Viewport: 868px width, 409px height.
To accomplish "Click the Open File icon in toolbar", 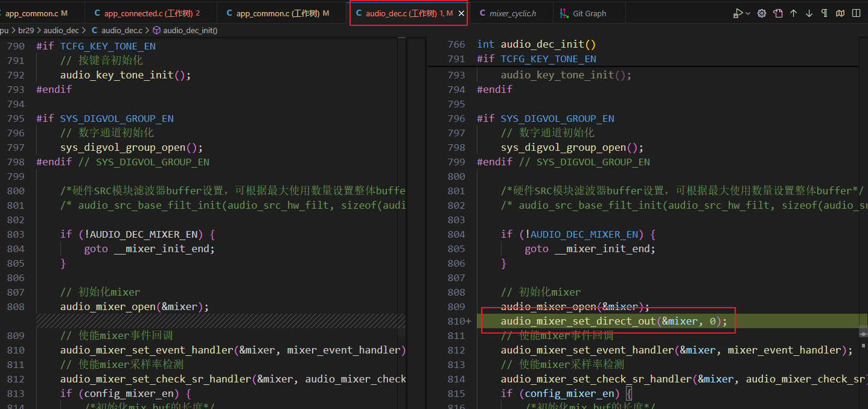I will pyautogui.click(x=778, y=13).
